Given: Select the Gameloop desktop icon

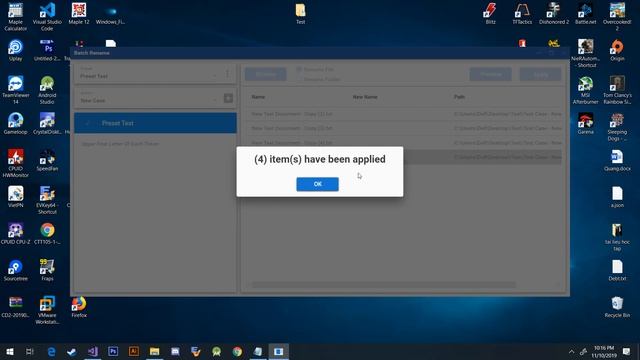Looking at the screenshot, I should [x=16, y=124].
